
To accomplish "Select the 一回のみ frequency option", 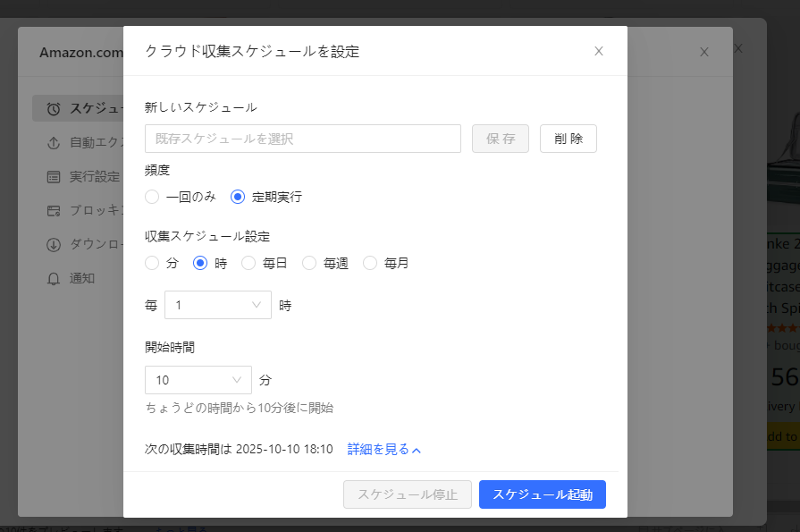I will coord(152,197).
